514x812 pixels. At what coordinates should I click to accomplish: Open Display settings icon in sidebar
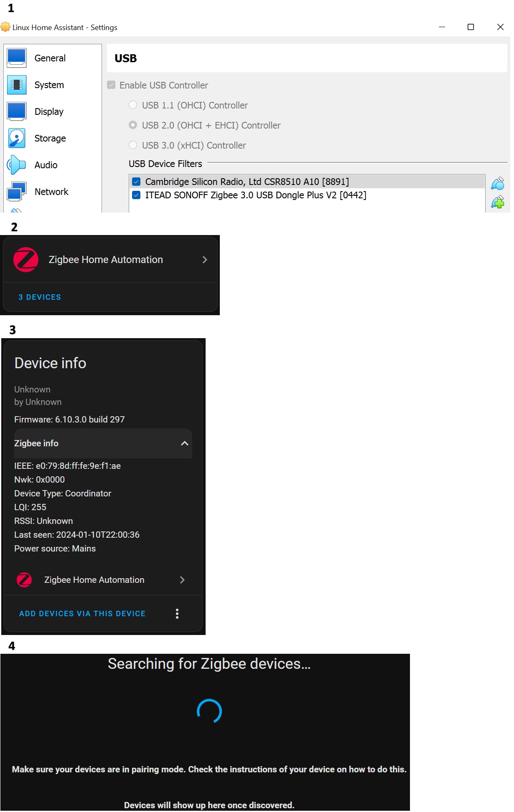coord(17,111)
